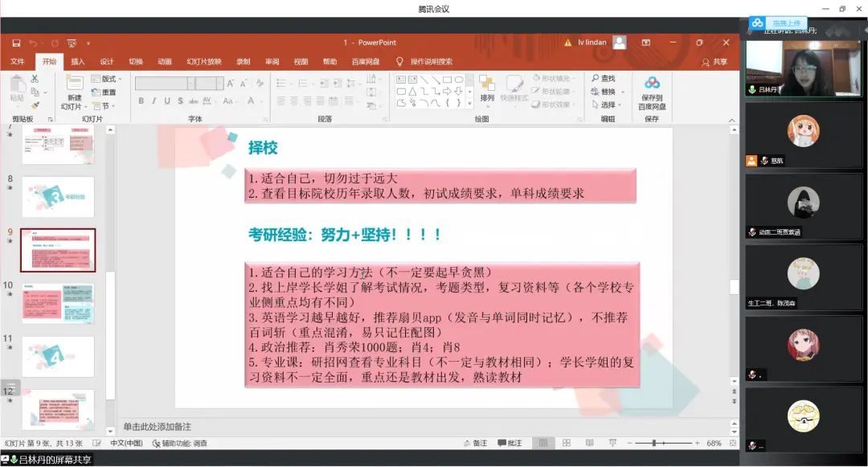This screenshot has width=868, height=467.
Task: Toggle Bold formatting
Action: click(x=141, y=101)
